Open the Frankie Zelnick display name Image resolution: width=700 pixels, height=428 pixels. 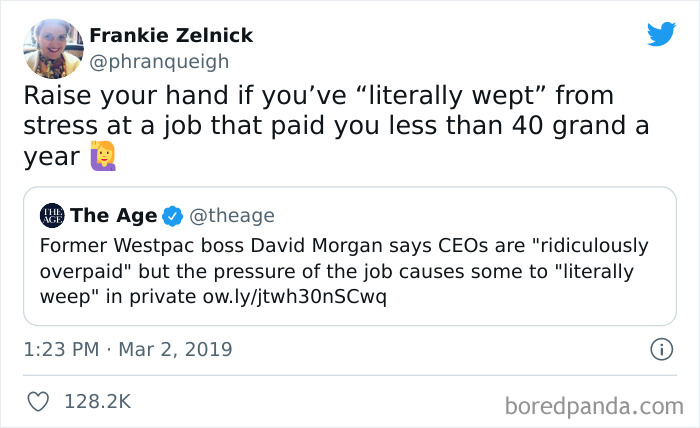tap(171, 36)
